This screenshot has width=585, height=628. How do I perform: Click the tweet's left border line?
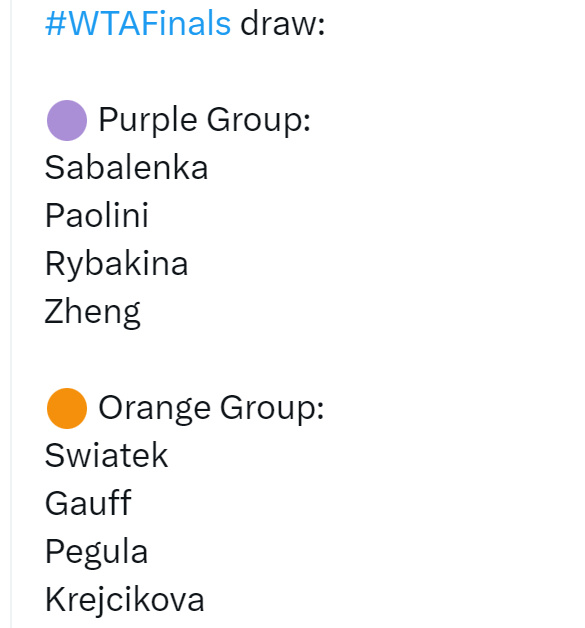(11, 314)
